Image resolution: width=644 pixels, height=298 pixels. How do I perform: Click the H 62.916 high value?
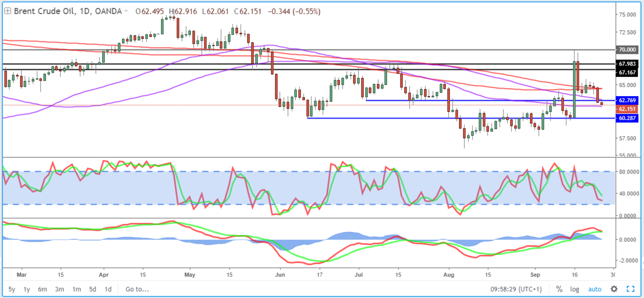tap(183, 11)
